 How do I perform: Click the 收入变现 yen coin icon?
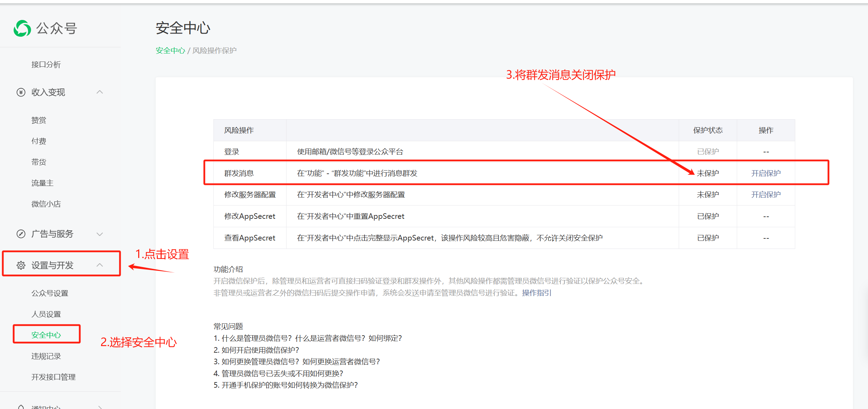[21, 92]
